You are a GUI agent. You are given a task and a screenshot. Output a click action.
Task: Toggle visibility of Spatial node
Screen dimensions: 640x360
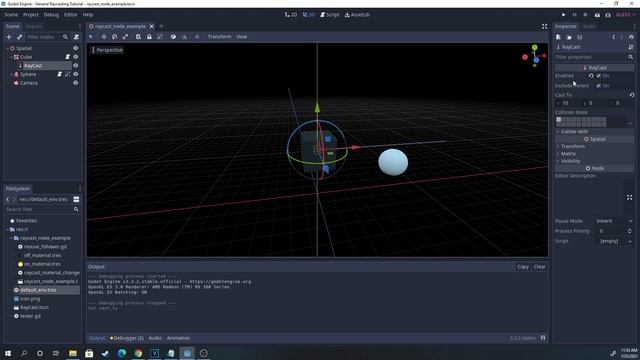point(76,48)
